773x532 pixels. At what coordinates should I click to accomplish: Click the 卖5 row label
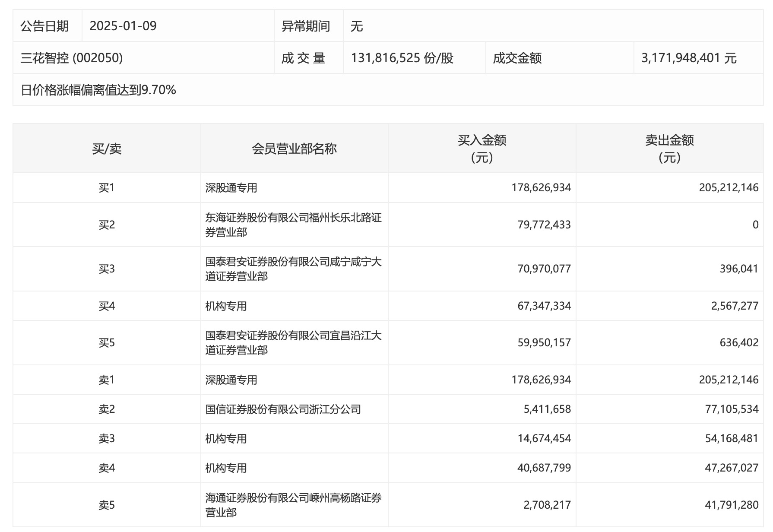point(107,505)
